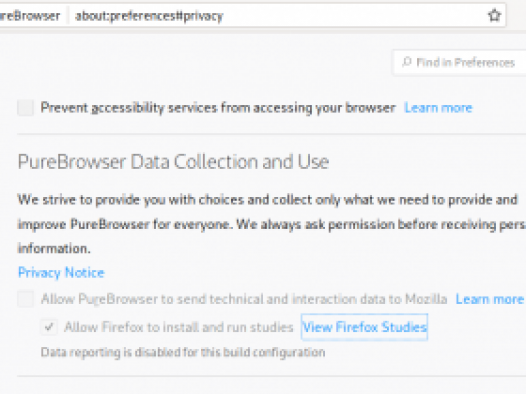Open Learn more link beside Mozilla data option

click(x=489, y=299)
